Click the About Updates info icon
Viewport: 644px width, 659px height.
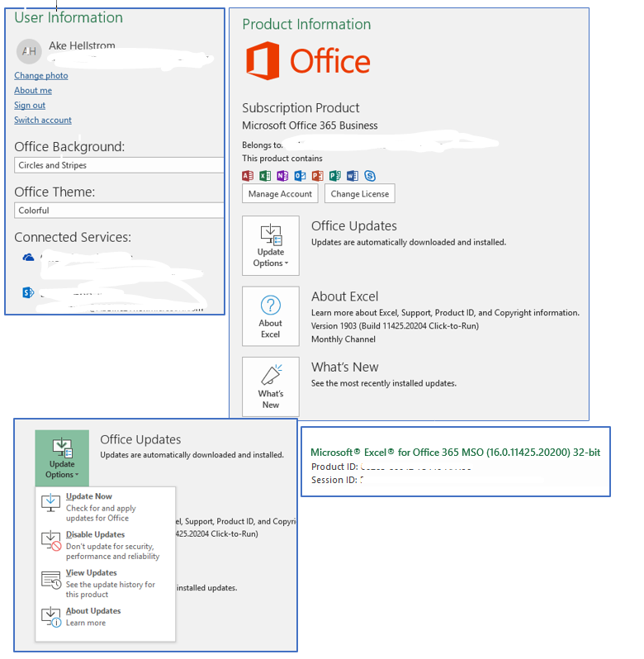(51, 617)
